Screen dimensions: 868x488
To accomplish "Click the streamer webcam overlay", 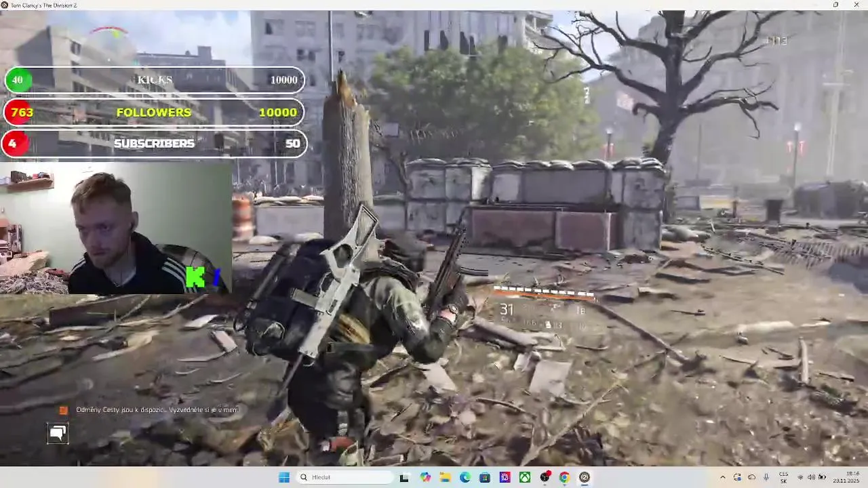I will coord(115,227).
